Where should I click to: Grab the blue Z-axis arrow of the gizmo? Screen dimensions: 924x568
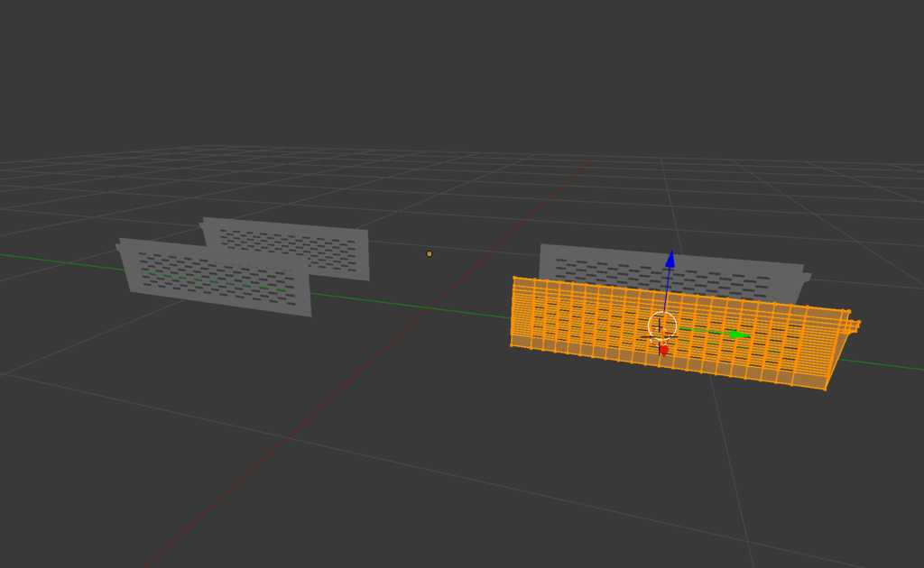pos(670,260)
